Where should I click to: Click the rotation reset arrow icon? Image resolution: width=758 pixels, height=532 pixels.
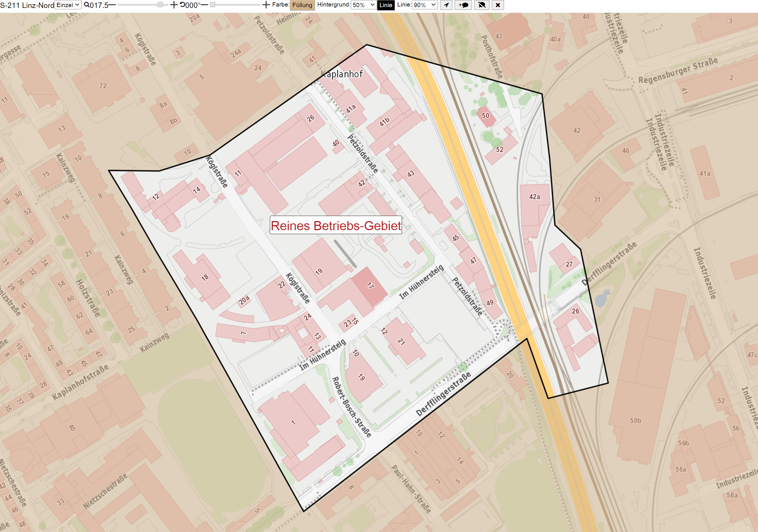pos(182,5)
